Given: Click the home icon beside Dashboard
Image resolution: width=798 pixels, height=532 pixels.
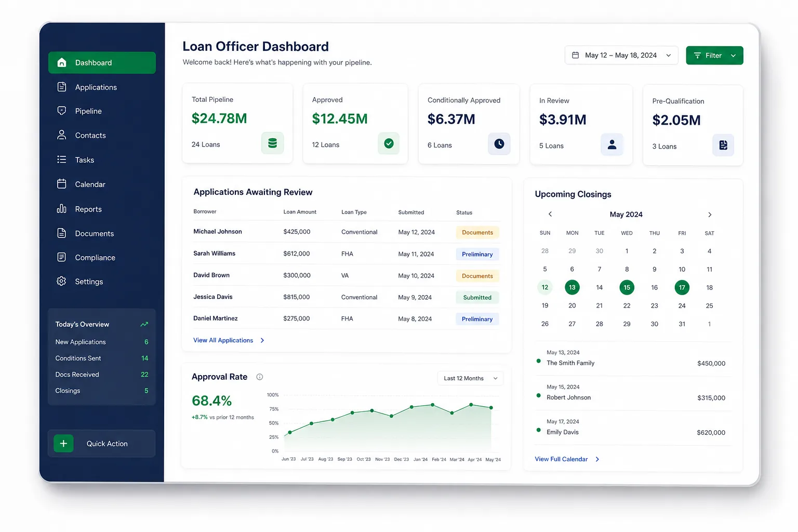Looking at the screenshot, I should click(x=62, y=62).
